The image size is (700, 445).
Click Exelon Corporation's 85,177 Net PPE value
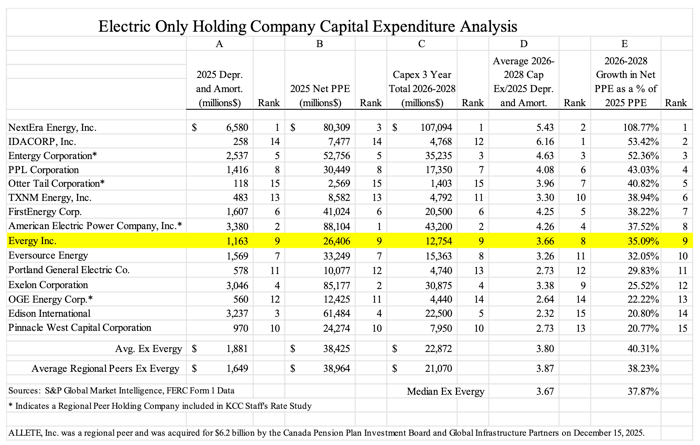[337, 285]
